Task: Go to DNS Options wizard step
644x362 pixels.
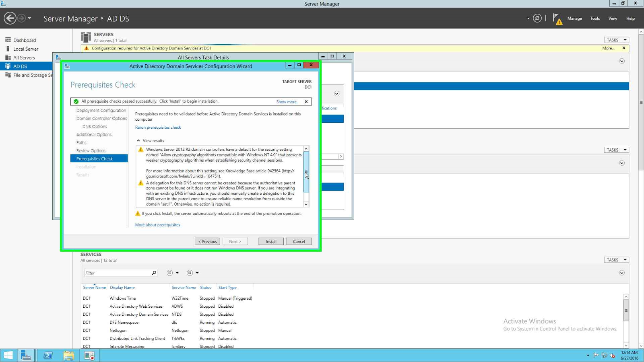Action: pos(95,127)
